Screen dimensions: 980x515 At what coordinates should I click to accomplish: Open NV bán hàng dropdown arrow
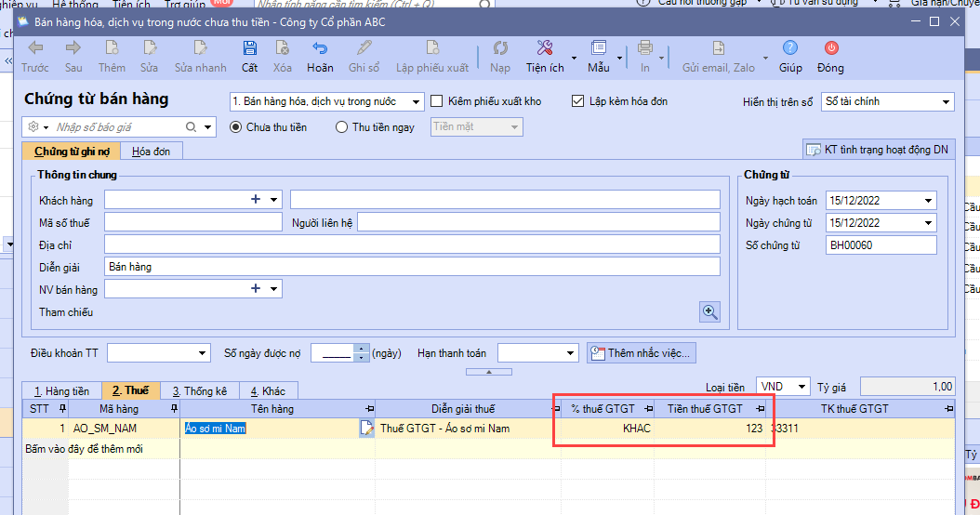point(273,289)
